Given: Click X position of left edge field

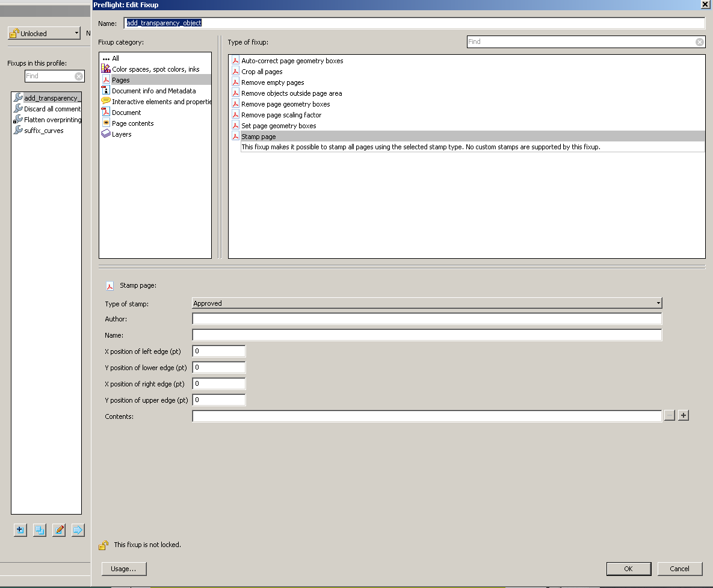Looking at the screenshot, I should pos(219,351).
